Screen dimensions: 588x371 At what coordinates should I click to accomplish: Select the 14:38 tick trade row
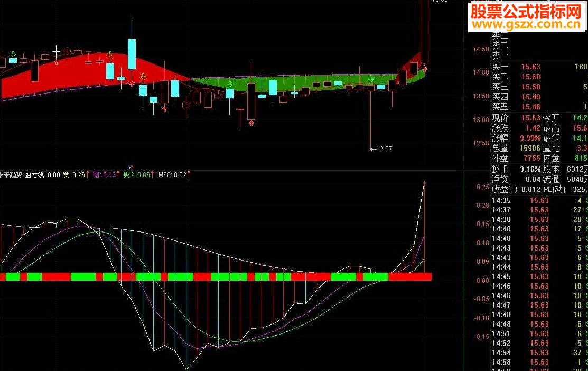point(539,219)
